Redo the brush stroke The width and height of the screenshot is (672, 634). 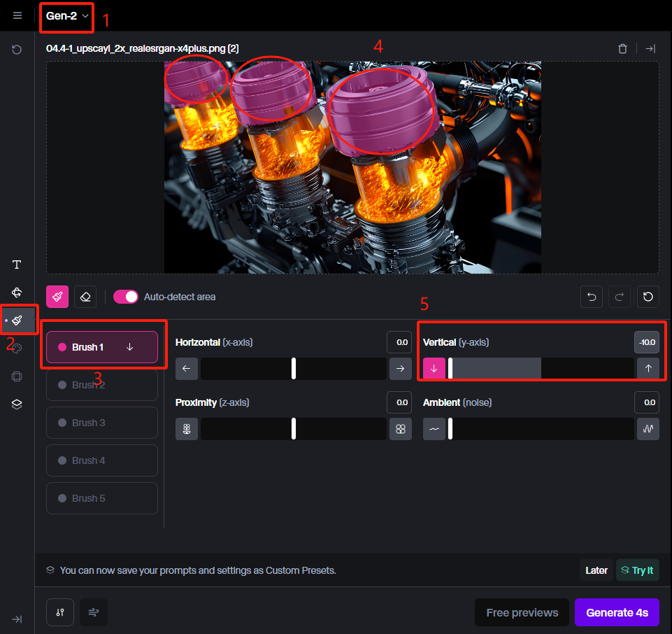click(620, 297)
